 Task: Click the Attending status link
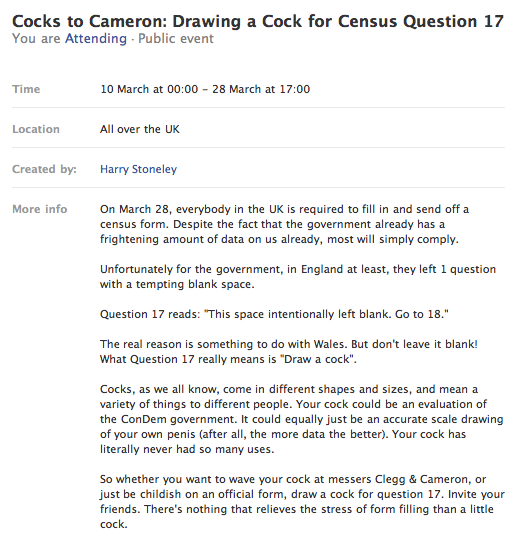pyautogui.click(x=96, y=39)
